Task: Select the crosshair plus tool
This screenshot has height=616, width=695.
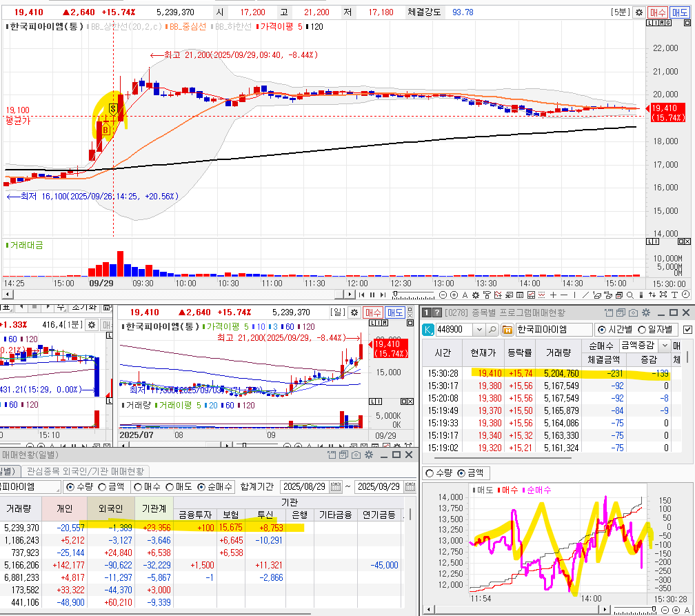Action: pos(553,295)
